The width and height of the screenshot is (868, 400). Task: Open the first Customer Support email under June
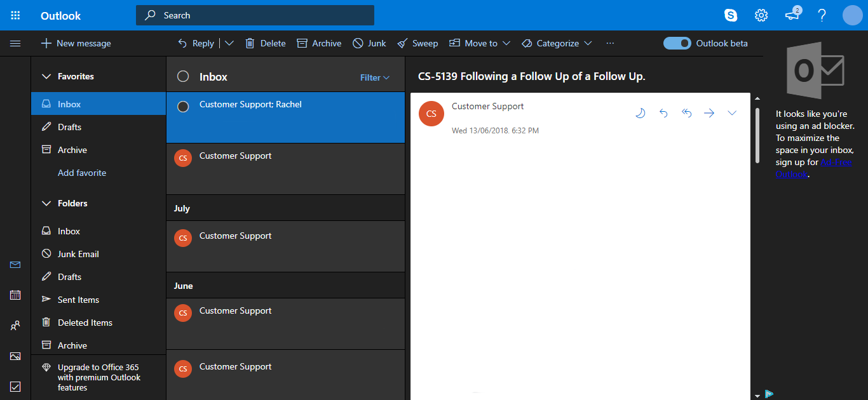[285, 324]
